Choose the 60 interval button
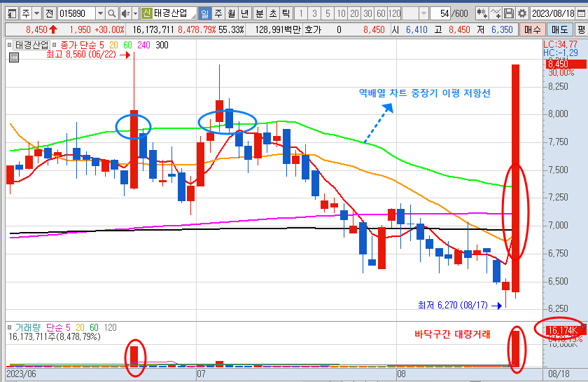This screenshot has height=382, width=588. [x=381, y=14]
